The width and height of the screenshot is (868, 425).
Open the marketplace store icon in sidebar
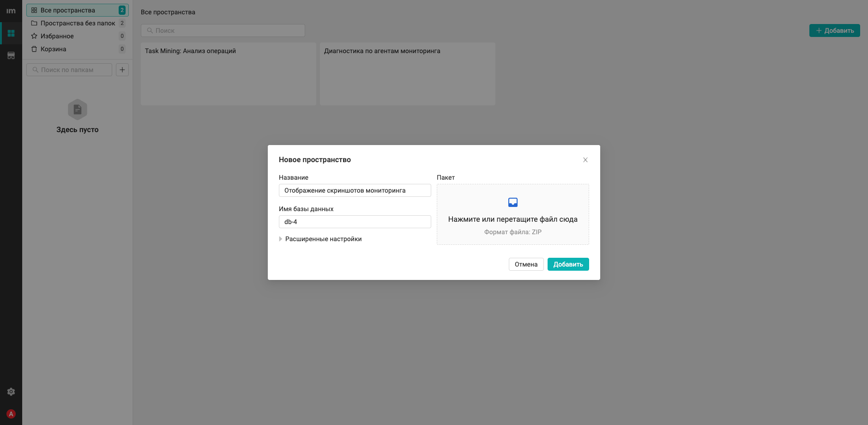point(11,55)
